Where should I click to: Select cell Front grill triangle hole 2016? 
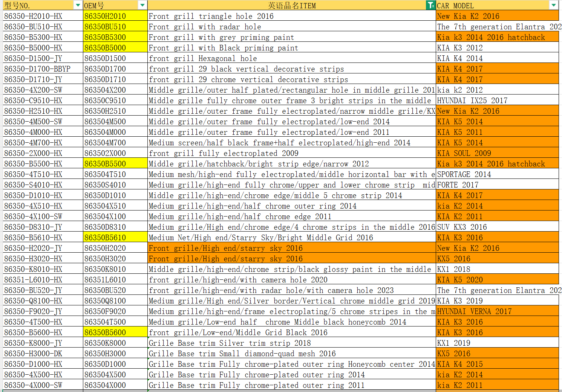[x=291, y=16]
